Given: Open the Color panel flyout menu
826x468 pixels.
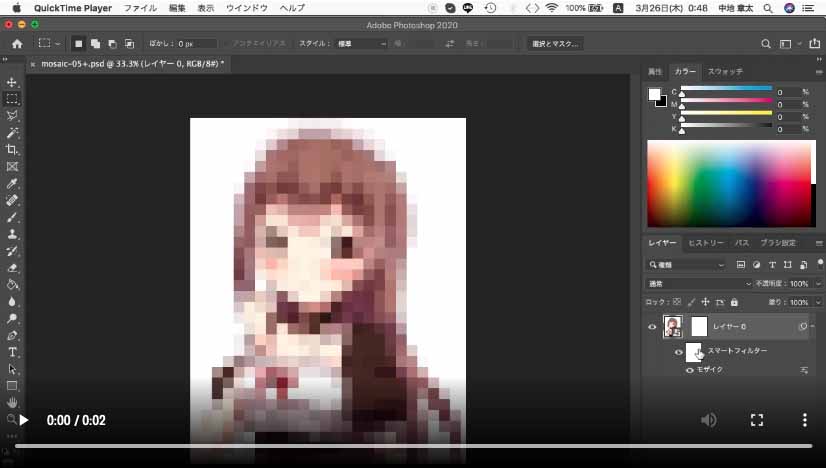Looking at the screenshot, I should (x=819, y=72).
